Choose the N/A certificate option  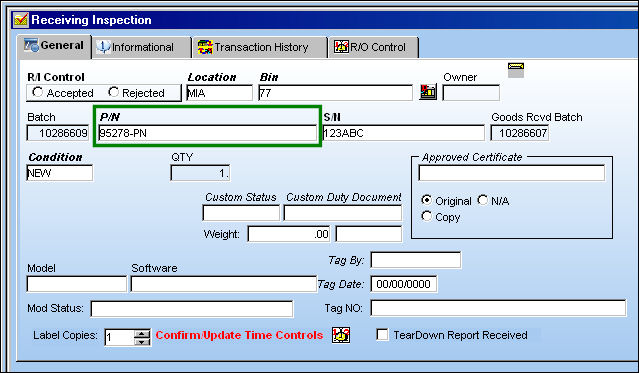click(x=483, y=200)
